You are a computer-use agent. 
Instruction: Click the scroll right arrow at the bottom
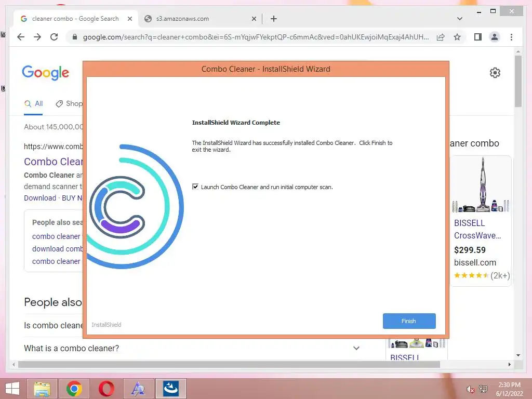(509, 364)
